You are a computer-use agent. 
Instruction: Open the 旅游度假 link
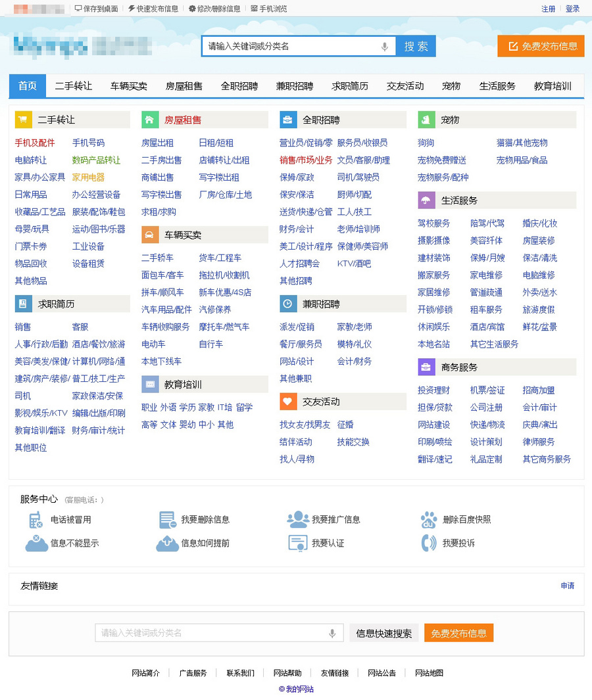(x=539, y=310)
